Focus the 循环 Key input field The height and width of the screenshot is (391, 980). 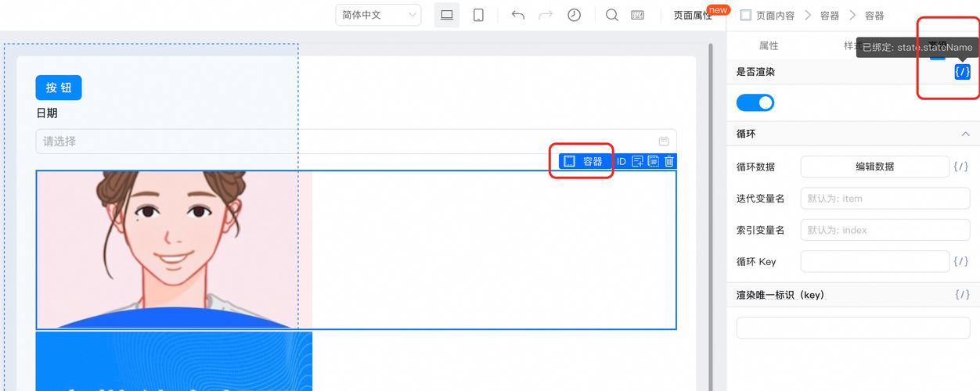[x=874, y=261]
